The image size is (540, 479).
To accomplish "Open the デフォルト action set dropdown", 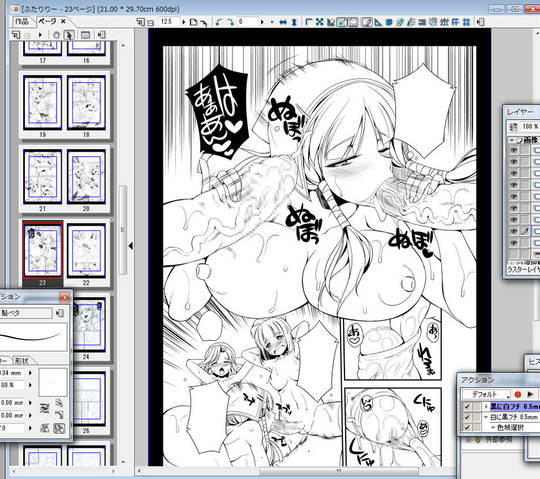I will point(486,394).
